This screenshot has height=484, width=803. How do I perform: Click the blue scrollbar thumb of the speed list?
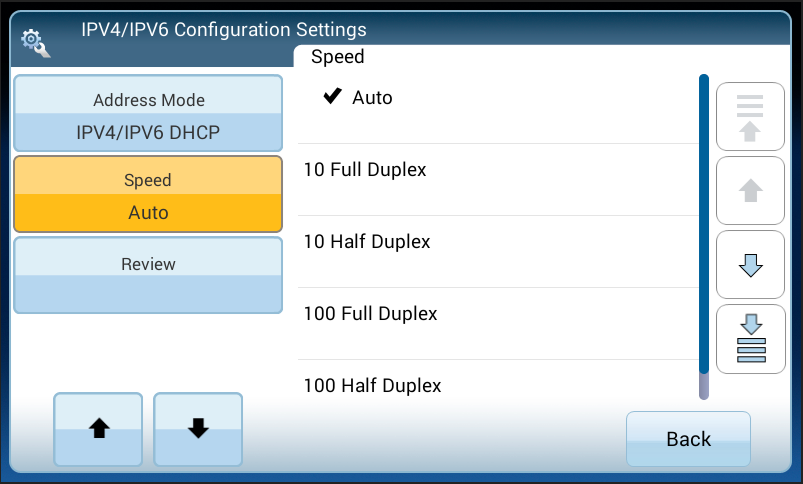click(x=704, y=220)
